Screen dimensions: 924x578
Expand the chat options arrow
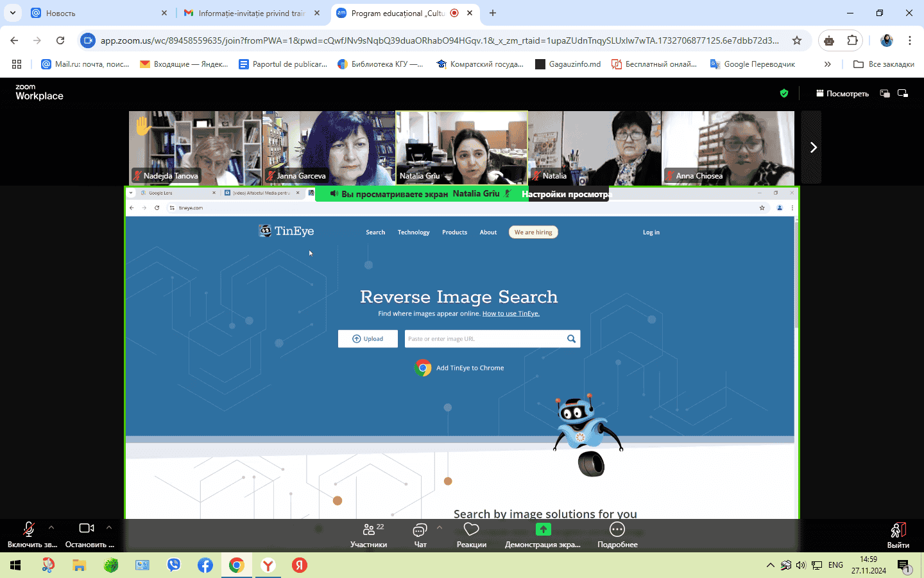[x=440, y=527]
